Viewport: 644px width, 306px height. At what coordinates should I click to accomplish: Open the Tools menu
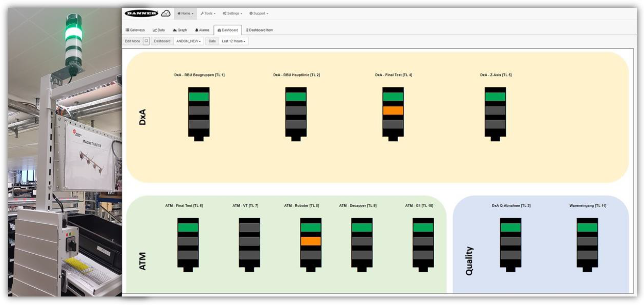(x=208, y=13)
